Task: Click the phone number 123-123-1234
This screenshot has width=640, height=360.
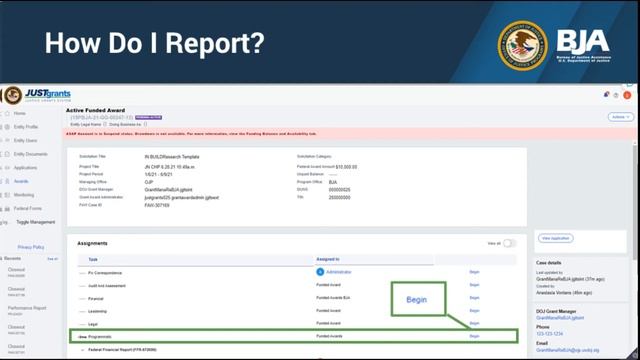Action: [x=549, y=334]
